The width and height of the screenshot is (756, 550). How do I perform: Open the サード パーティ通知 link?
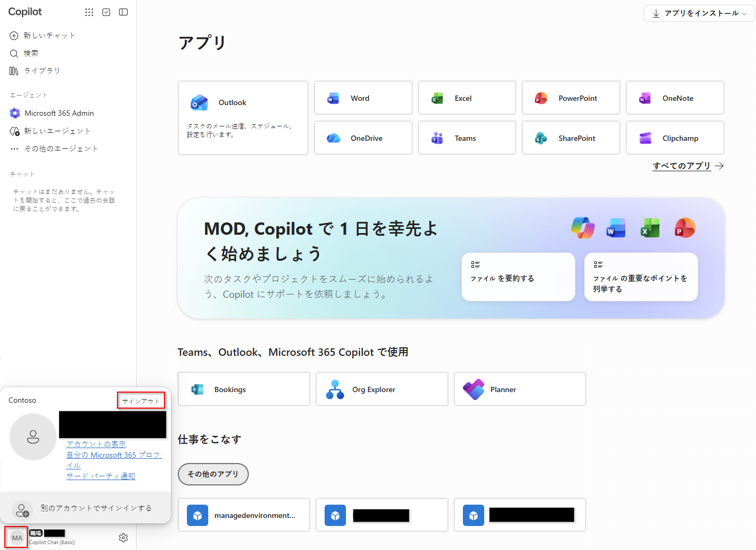point(101,476)
